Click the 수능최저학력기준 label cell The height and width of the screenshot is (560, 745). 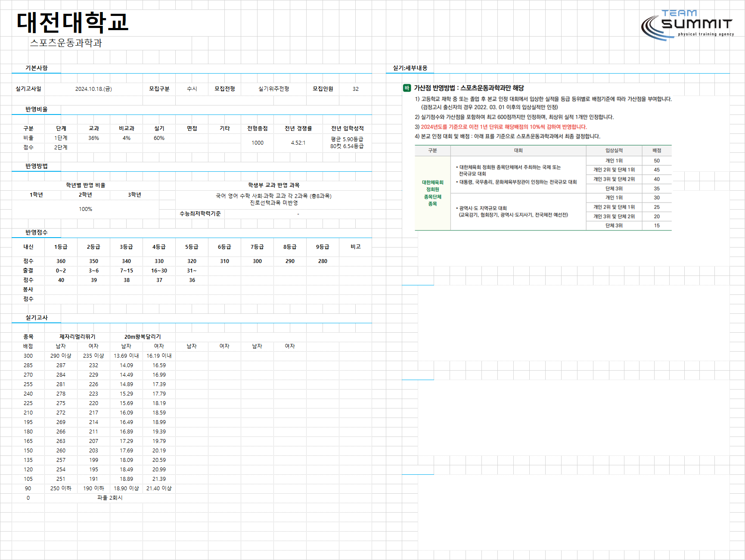200,213
